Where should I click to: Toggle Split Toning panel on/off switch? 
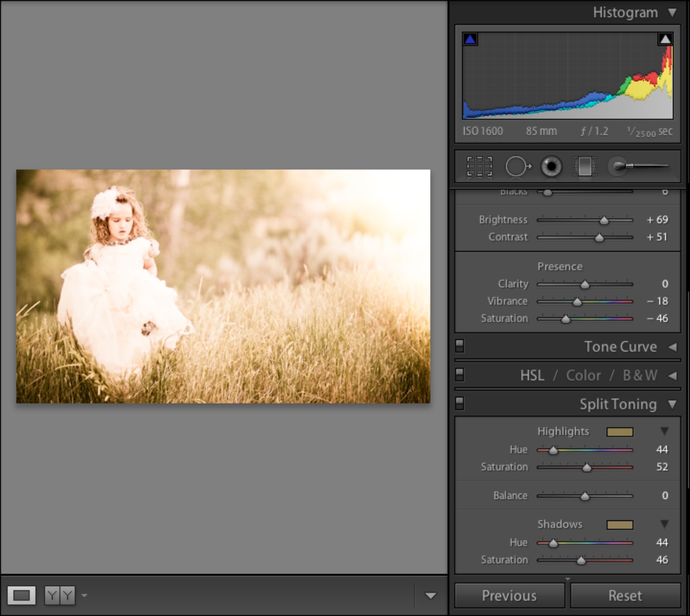click(x=459, y=403)
